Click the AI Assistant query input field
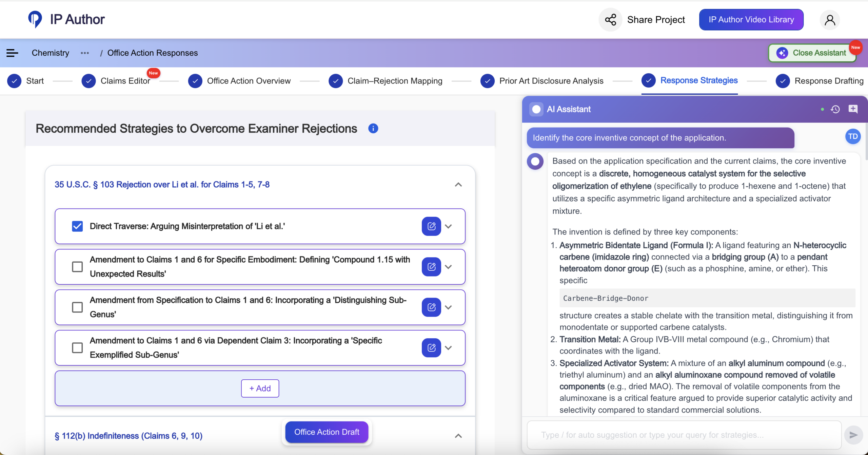 [x=684, y=435]
